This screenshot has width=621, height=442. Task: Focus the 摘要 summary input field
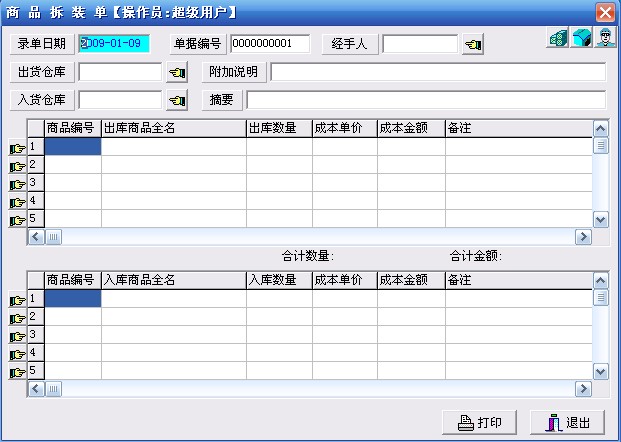point(425,100)
